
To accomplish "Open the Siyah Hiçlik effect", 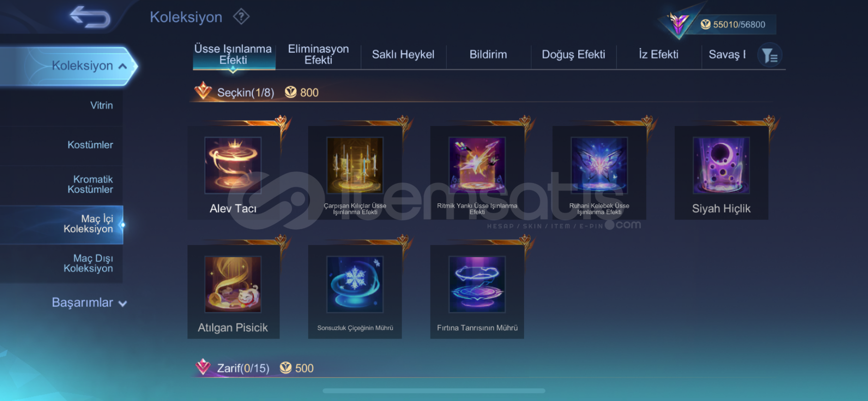I will point(721,173).
